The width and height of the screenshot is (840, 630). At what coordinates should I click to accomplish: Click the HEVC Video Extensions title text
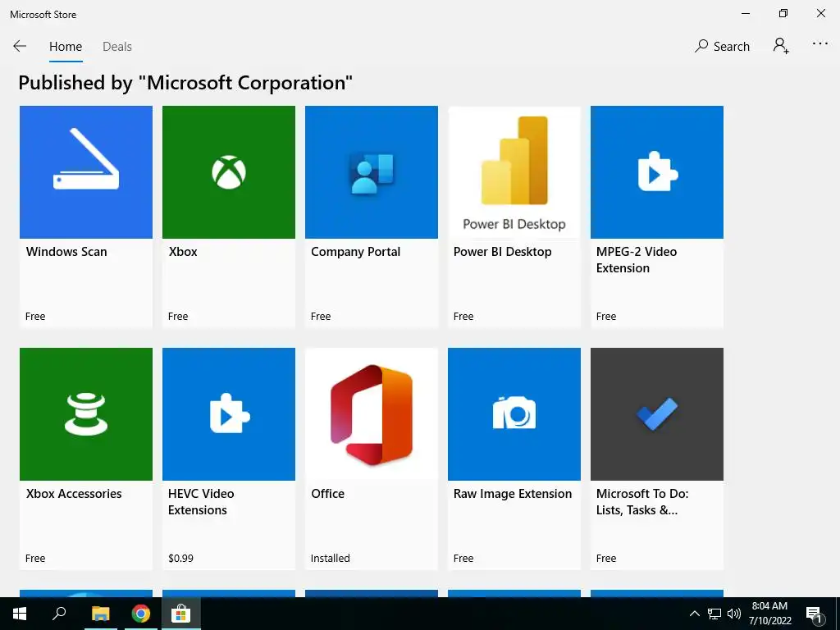click(x=201, y=502)
